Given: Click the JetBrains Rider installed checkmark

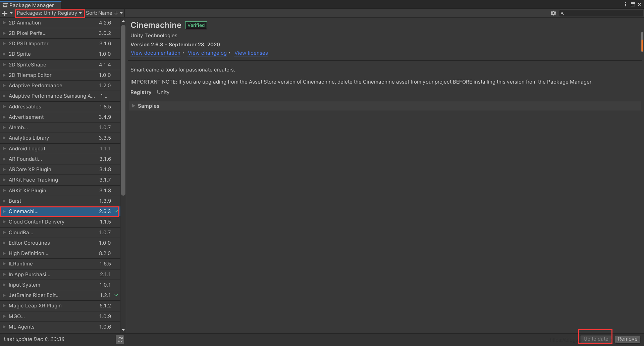Looking at the screenshot, I should [116, 295].
